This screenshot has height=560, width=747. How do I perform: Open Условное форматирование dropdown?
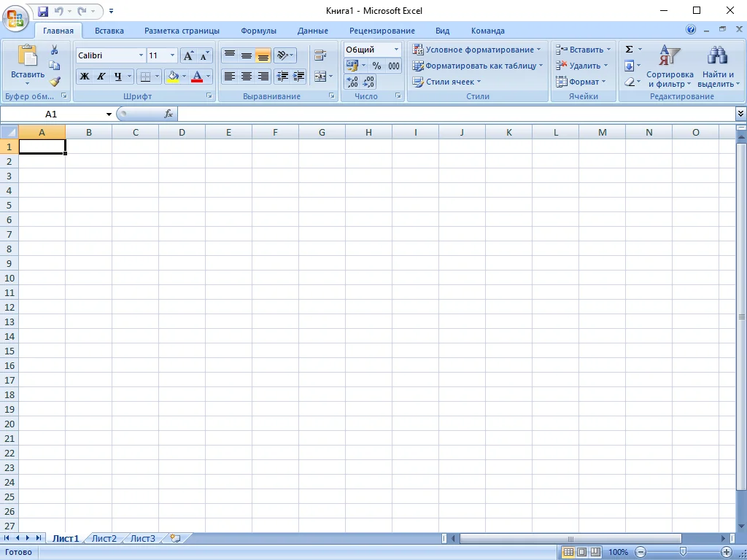pyautogui.click(x=477, y=50)
